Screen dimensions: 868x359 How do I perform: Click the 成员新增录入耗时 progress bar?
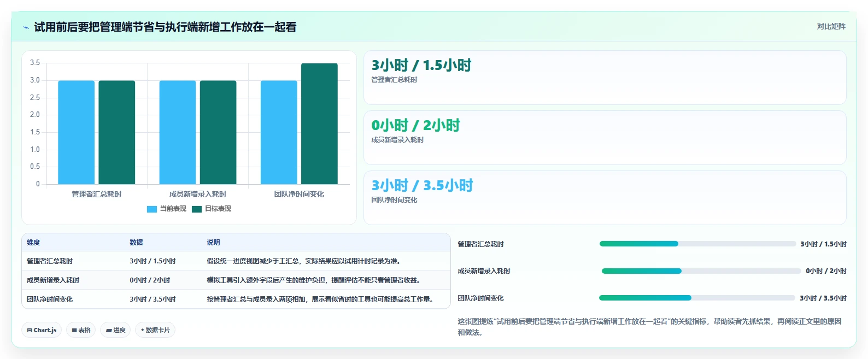point(701,271)
